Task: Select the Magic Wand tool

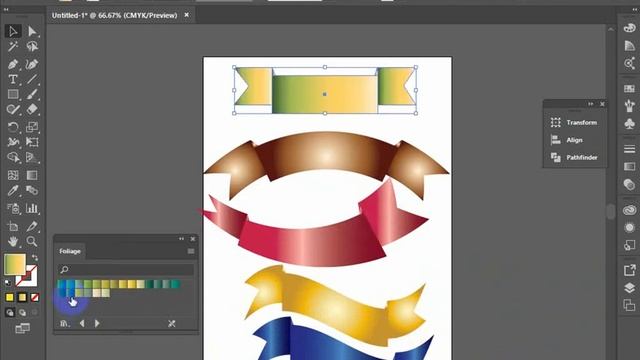Action: click(13, 47)
